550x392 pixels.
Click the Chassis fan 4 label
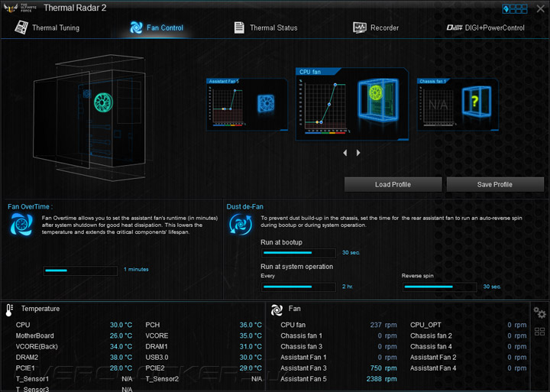431,347
